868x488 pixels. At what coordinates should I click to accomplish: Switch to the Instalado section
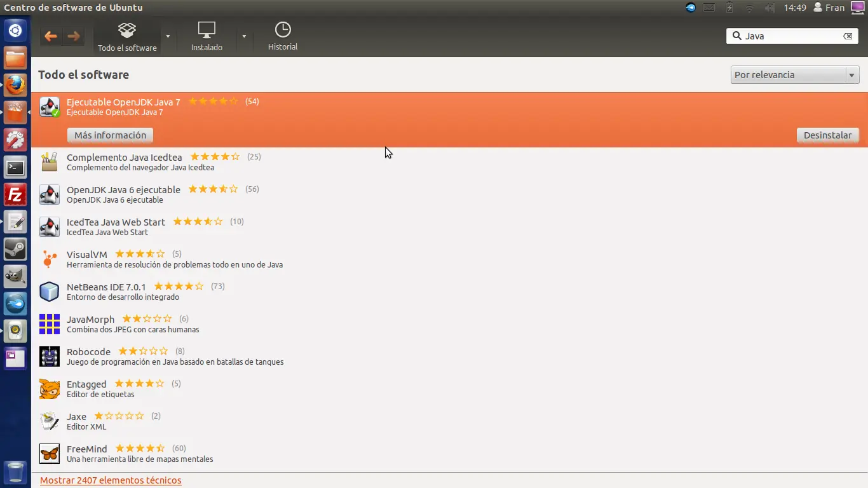[x=207, y=35]
